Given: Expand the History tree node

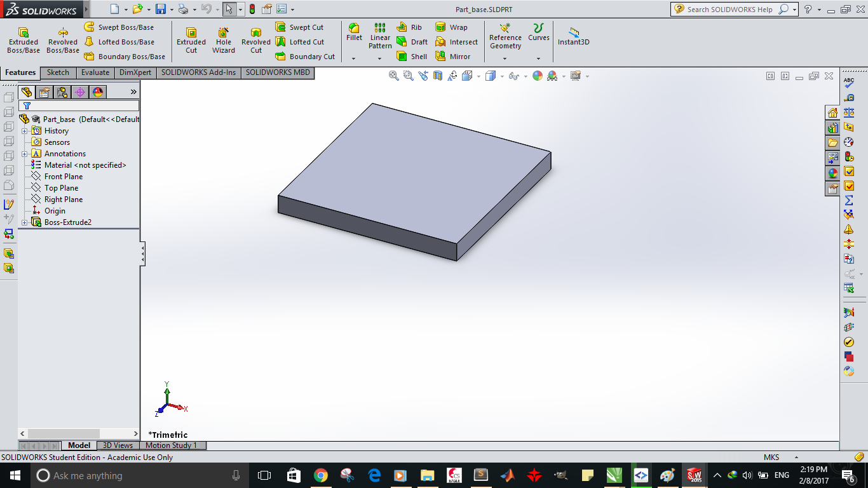Looking at the screenshot, I should (x=25, y=131).
